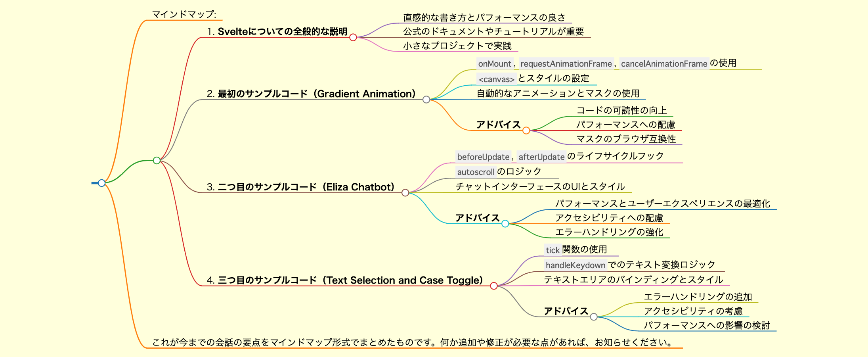Click the beforeUpdate code tag
Image resolution: width=868 pixels, height=357 pixels.
click(x=483, y=157)
